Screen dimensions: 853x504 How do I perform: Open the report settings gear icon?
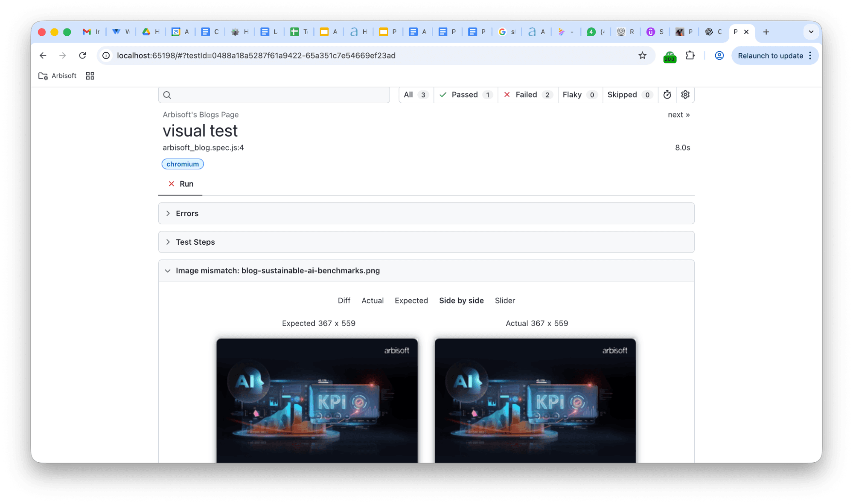[x=685, y=95]
